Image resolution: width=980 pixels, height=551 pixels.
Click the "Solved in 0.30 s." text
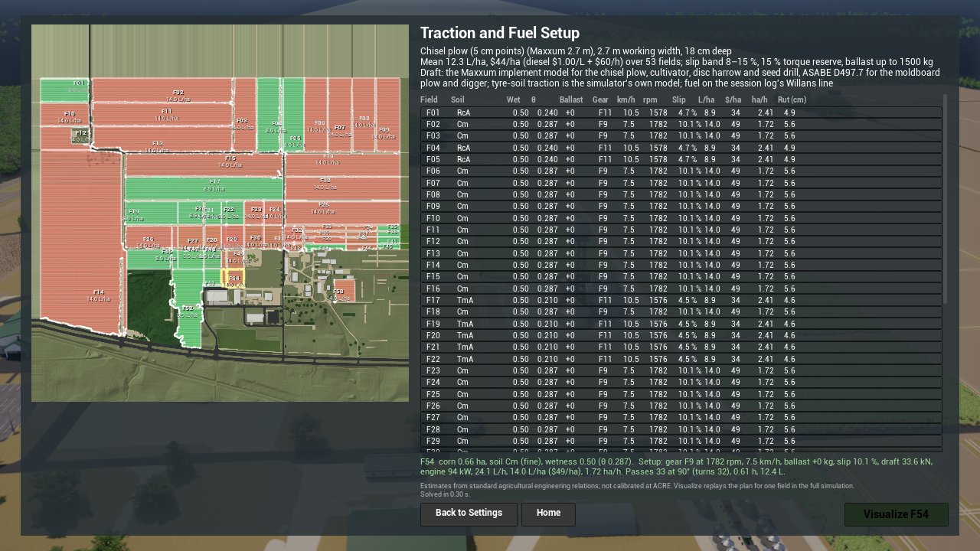pos(445,494)
